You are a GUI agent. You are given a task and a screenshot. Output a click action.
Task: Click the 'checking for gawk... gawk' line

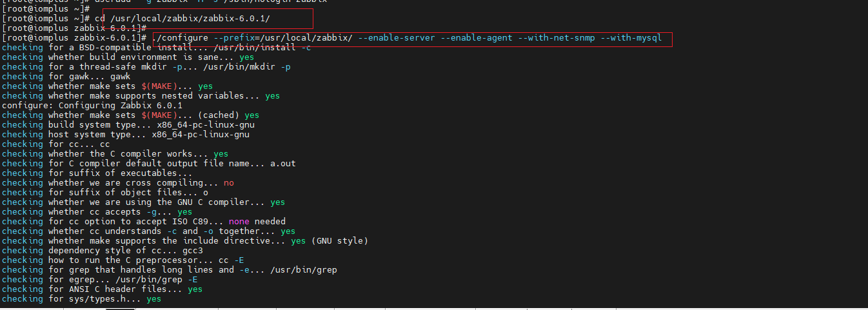66,77
